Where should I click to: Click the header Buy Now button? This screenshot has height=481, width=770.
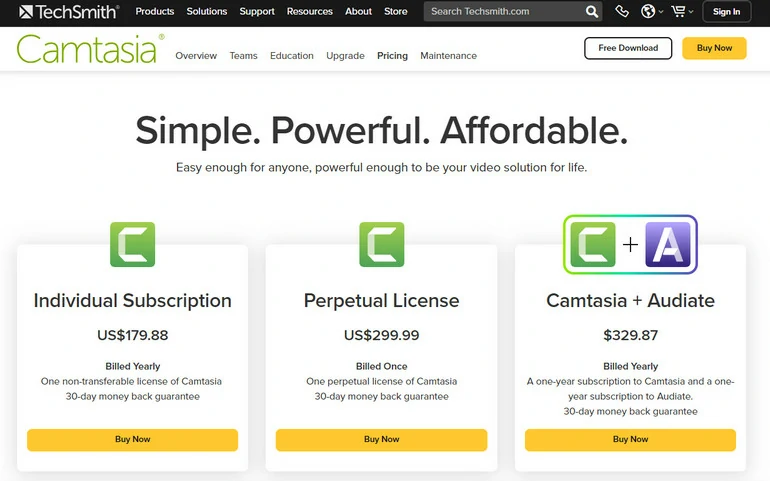(714, 48)
